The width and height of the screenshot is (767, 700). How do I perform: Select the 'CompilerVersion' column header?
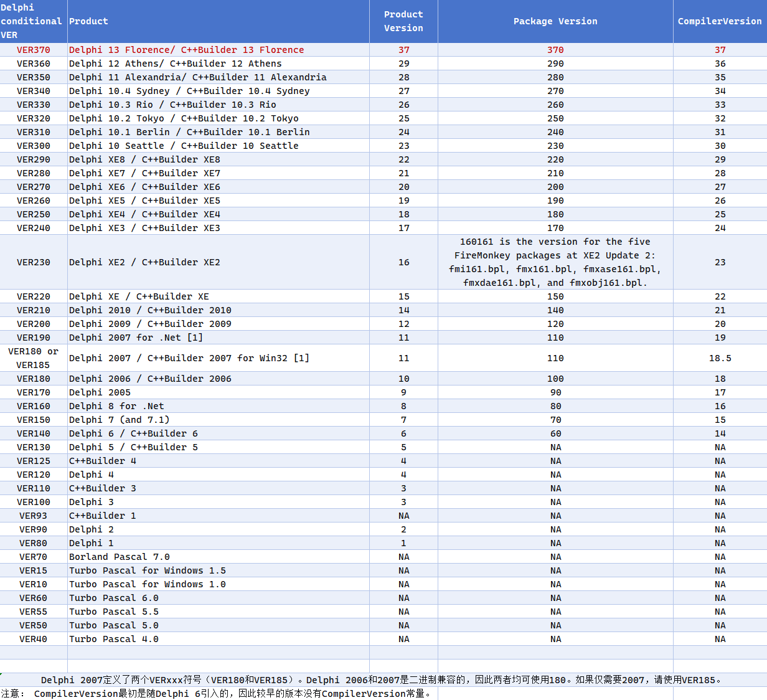[x=720, y=21]
